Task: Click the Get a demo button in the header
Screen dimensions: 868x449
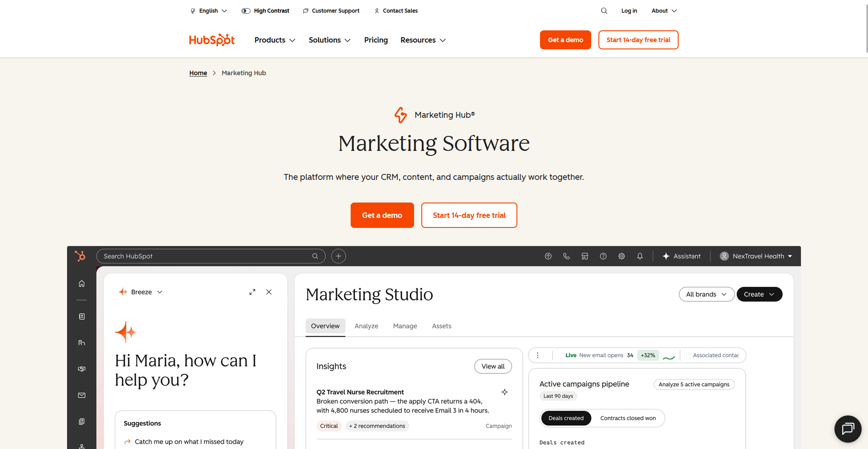Action: (565, 40)
